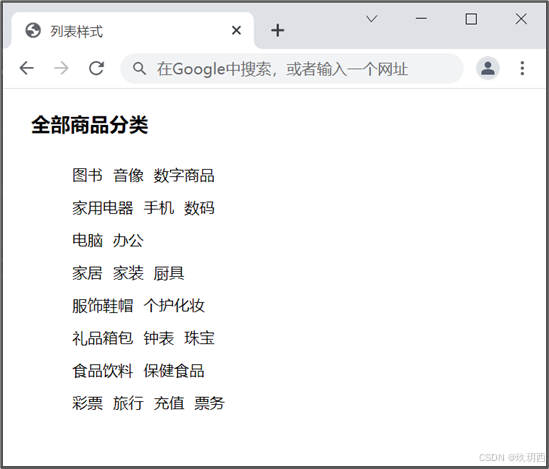
Task: Select 个护化妆 category
Action: [174, 306]
